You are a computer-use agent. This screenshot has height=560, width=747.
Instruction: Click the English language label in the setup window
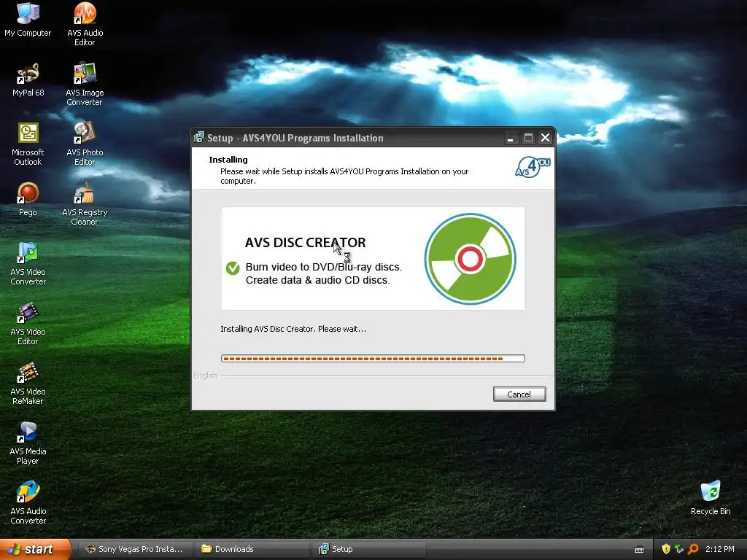tap(205, 376)
